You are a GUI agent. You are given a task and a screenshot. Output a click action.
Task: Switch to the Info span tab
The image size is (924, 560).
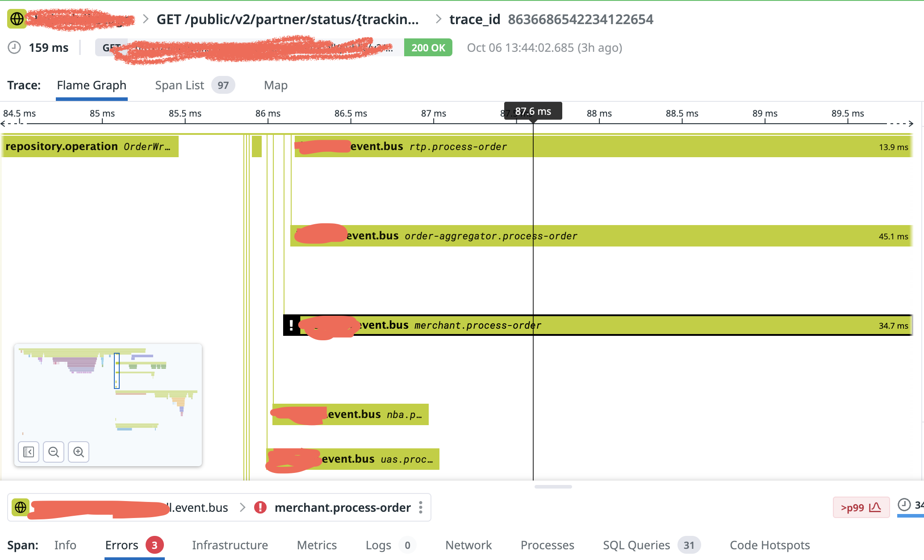(65, 545)
